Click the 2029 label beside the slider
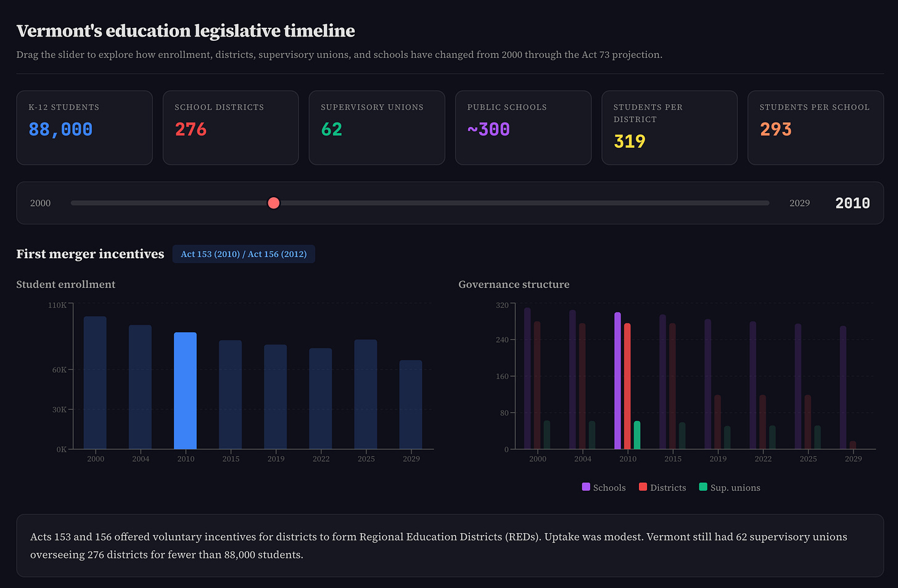 (799, 203)
